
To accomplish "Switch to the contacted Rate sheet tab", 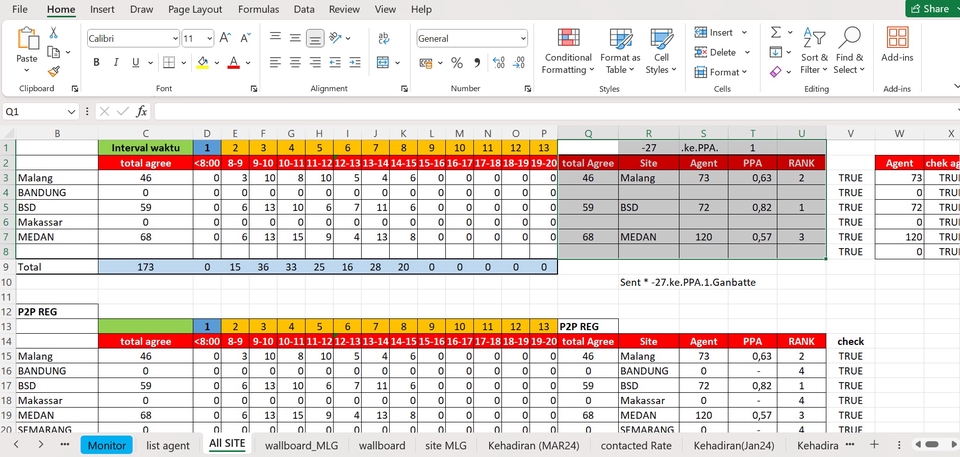I will (x=636, y=445).
